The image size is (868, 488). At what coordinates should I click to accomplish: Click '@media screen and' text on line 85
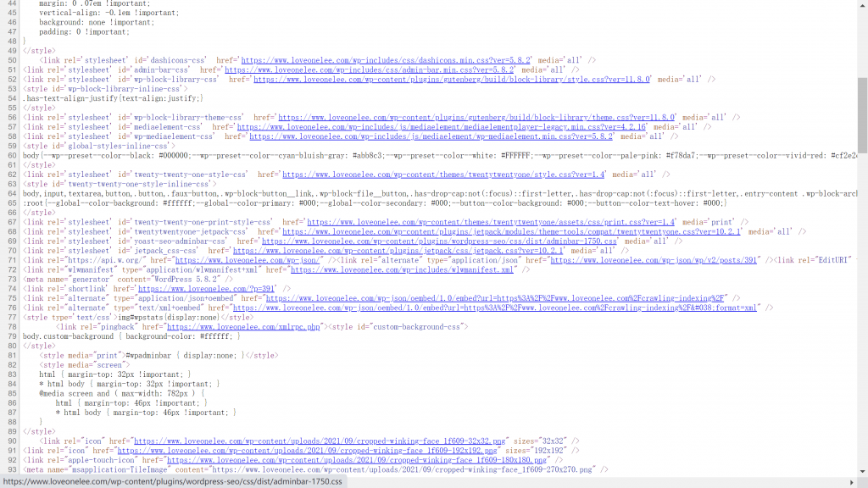pyautogui.click(x=75, y=393)
